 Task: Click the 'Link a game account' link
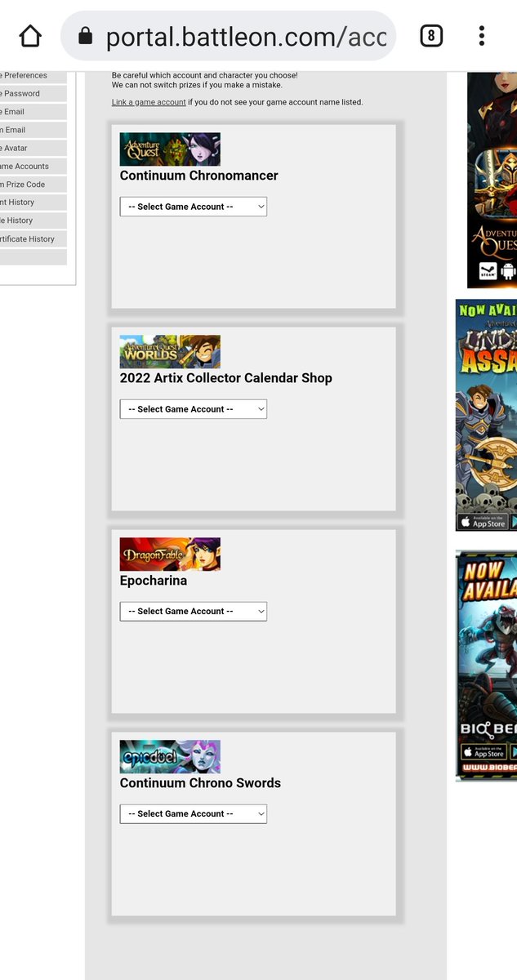click(149, 102)
